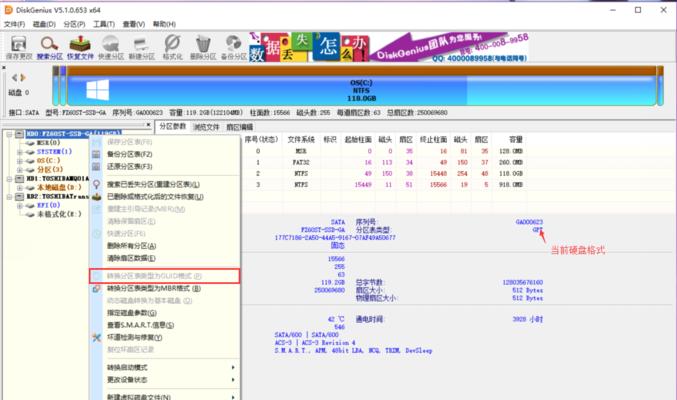Click the 备份分区 (Backup partition) toolbar icon
This screenshot has height=400, width=677.
[234, 44]
